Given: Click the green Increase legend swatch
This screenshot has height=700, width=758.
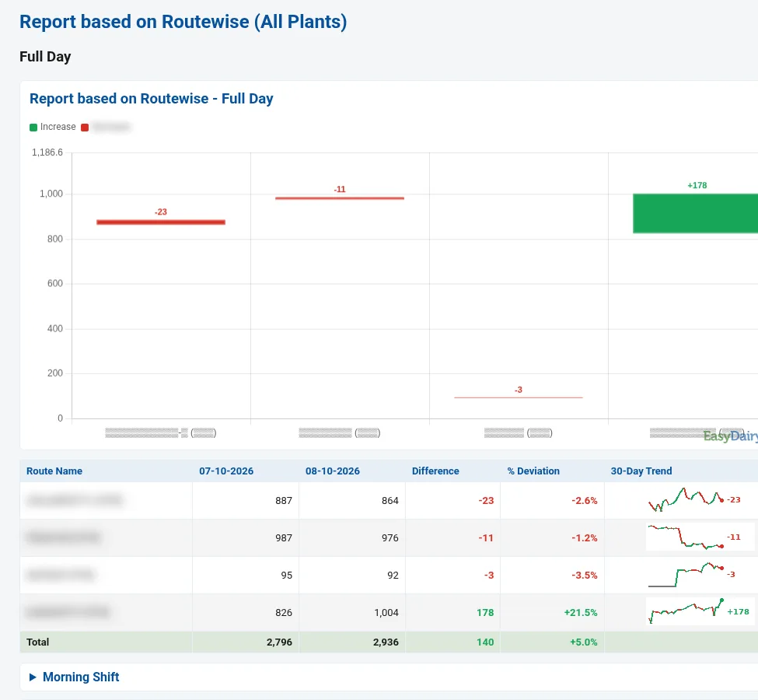Looking at the screenshot, I should 33,128.
